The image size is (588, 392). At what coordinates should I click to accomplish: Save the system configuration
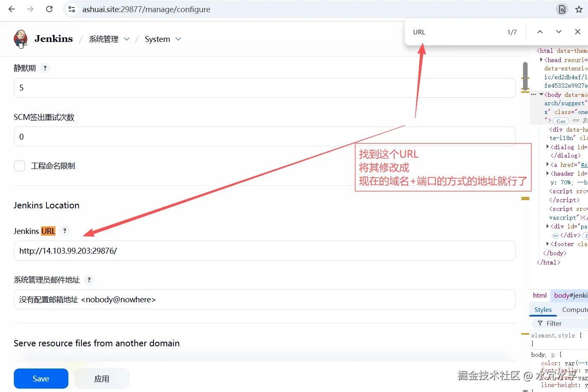pyautogui.click(x=41, y=379)
